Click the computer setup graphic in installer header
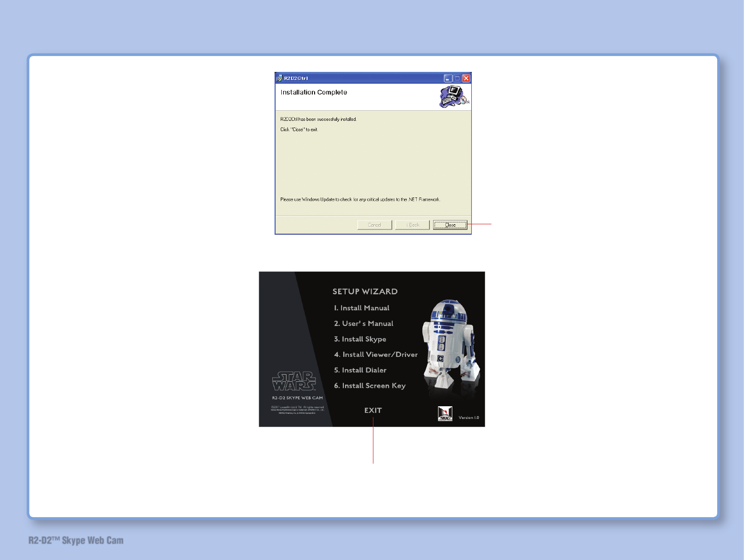744x560 pixels. [x=454, y=97]
